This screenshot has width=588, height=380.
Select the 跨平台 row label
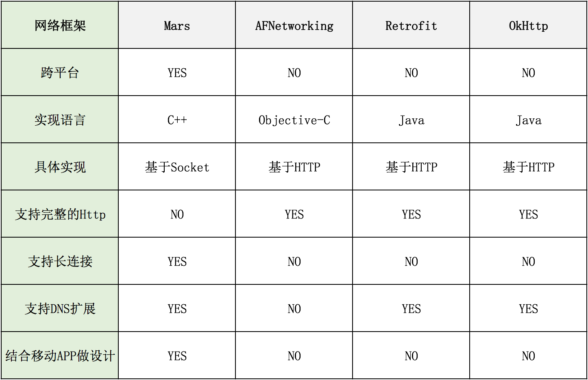(x=60, y=72)
